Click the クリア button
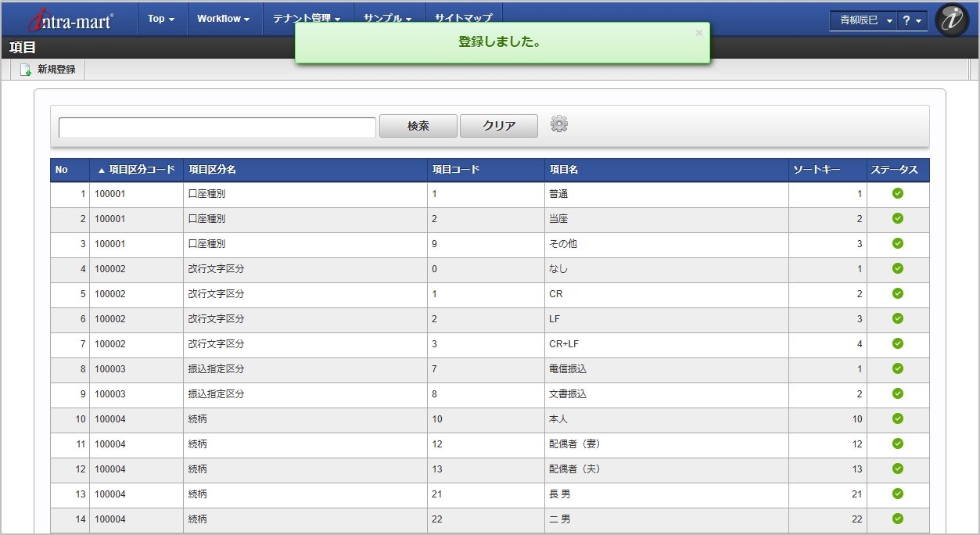Image resolution: width=980 pixels, height=535 pixels. pos(499,126)
